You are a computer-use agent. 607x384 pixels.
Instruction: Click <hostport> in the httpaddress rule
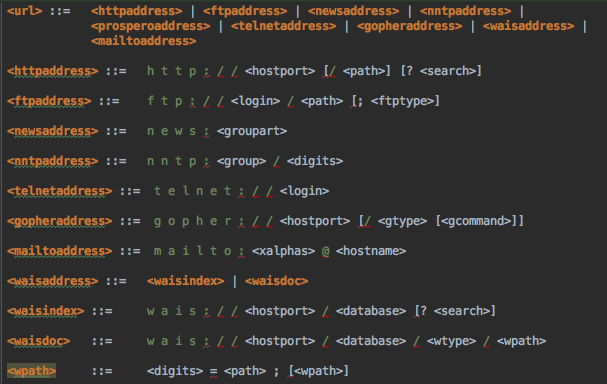click(x=280, y=71)
